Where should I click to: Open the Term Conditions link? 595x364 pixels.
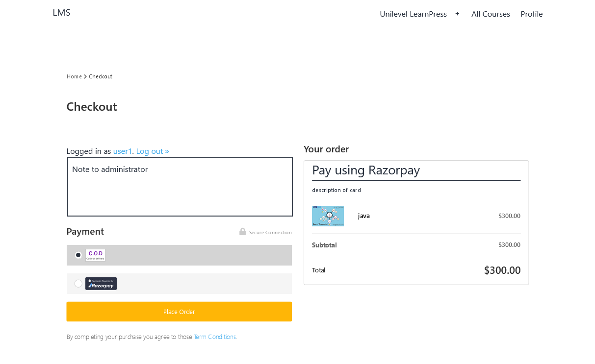tap(215, 337)
